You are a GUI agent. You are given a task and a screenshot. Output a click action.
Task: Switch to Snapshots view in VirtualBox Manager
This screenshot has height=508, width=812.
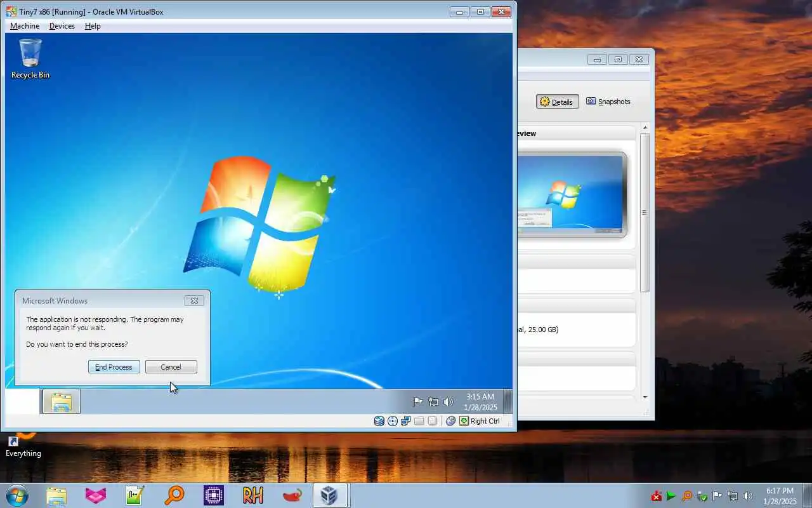coord(608,102)
